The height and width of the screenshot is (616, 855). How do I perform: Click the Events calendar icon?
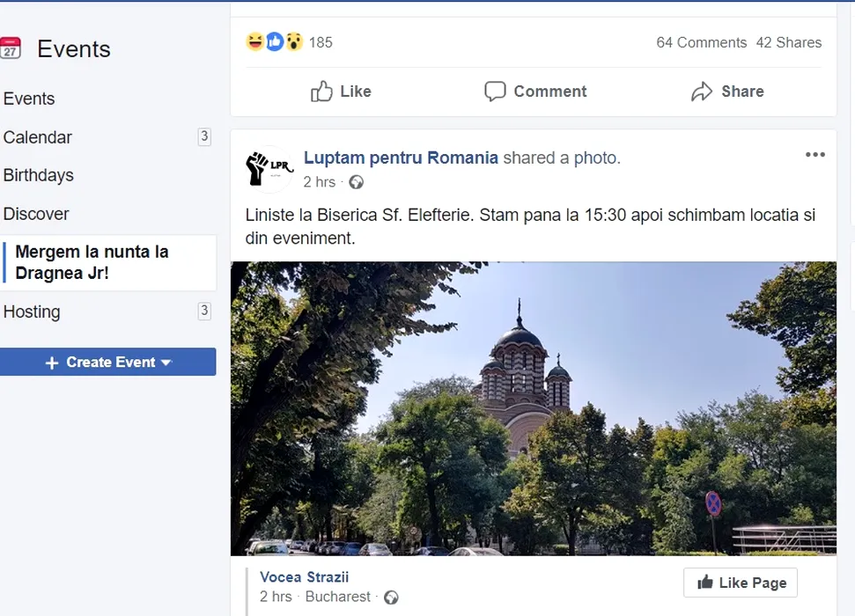[x=11, y=48]
